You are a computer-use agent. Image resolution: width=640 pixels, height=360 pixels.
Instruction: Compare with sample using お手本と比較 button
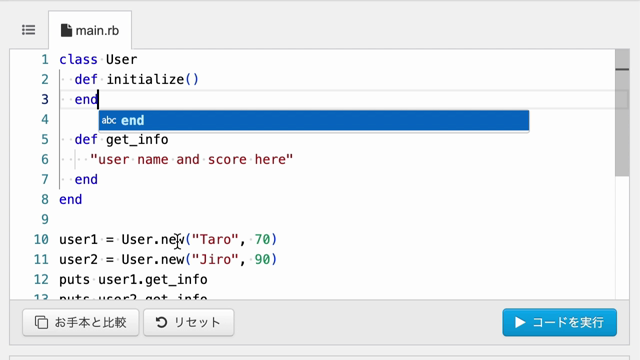pyautogui.click(x=80, y=322)
